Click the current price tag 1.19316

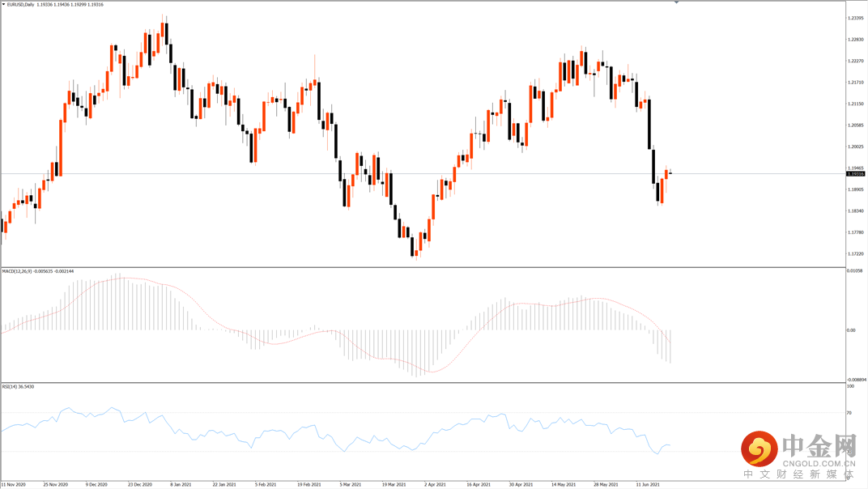pos(856,174)
